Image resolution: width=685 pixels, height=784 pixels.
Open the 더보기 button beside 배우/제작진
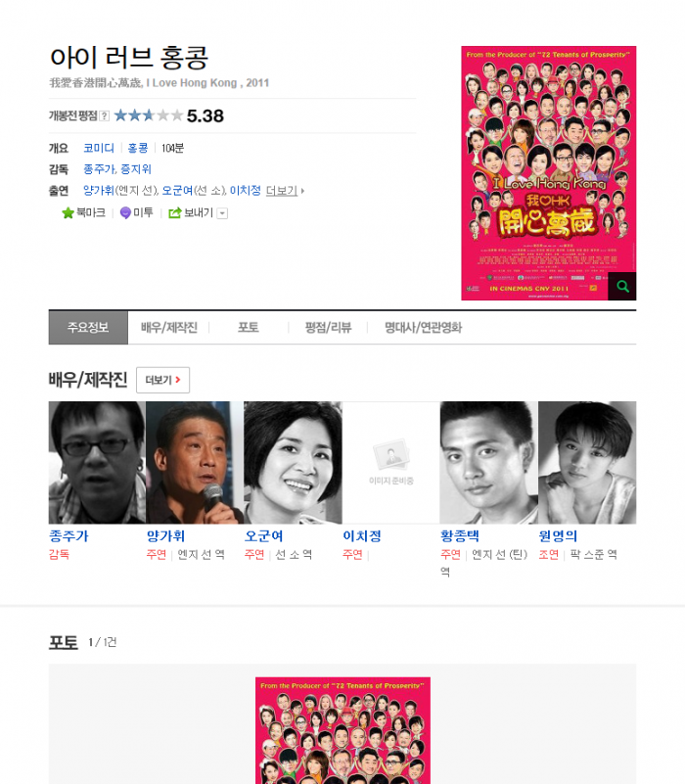point(163,380)
